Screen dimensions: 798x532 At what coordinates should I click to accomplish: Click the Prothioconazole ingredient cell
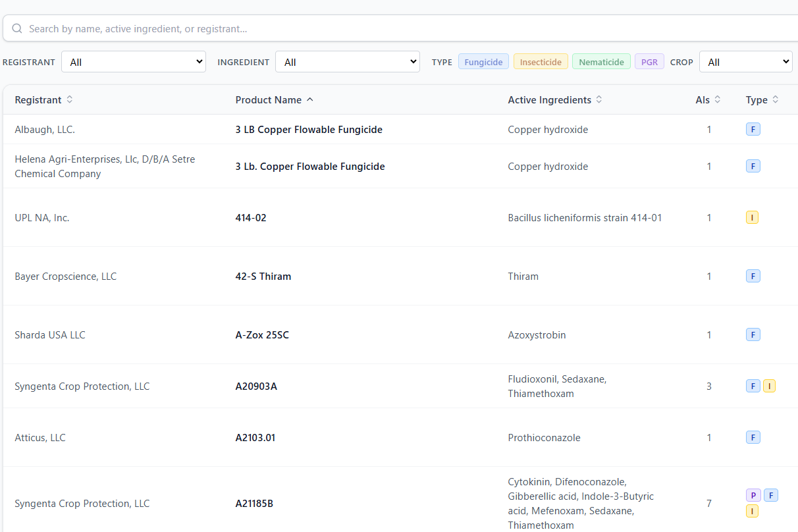544,437
